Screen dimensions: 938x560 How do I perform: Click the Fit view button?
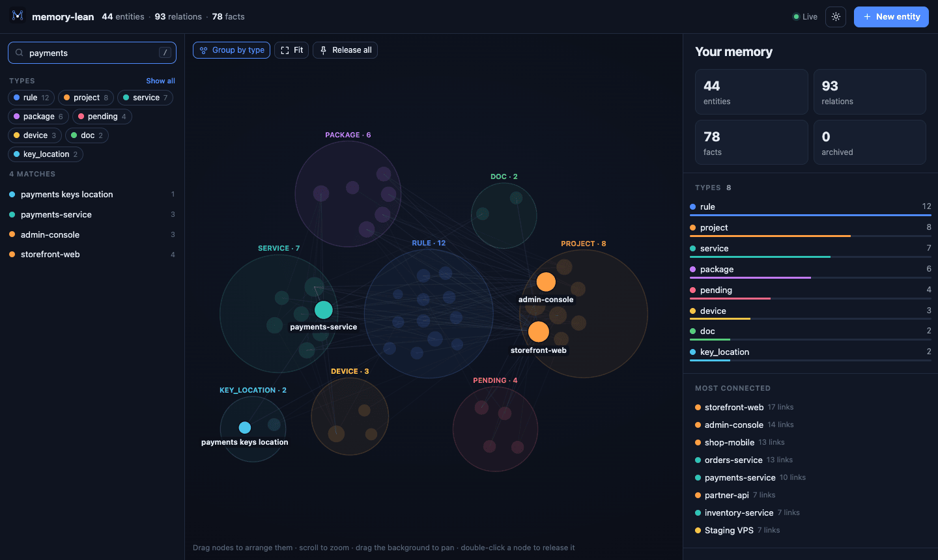[291, 50]
